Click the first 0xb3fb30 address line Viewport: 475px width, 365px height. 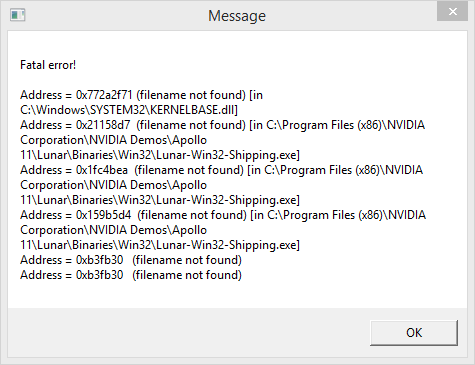(x=131, y=260)
